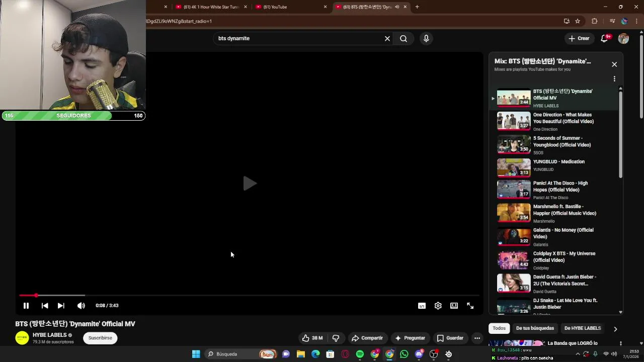
Task: Click the taskbar Búsqueda search box
Action: pos(242,354)
